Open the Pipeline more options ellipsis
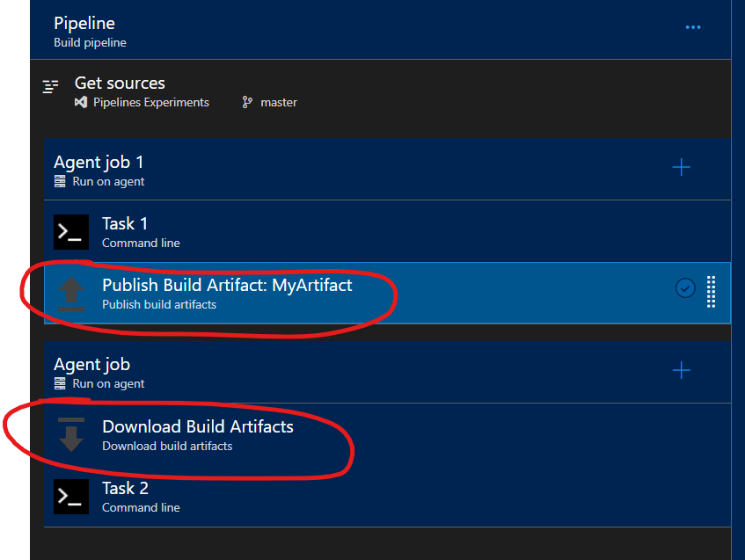This screenshot has width=745, height=560. coord(693,27)
